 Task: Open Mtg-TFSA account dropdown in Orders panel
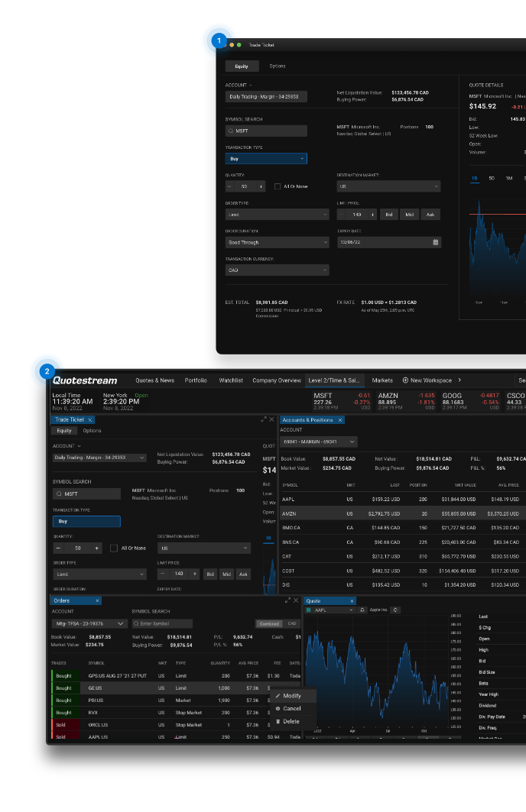89,623
